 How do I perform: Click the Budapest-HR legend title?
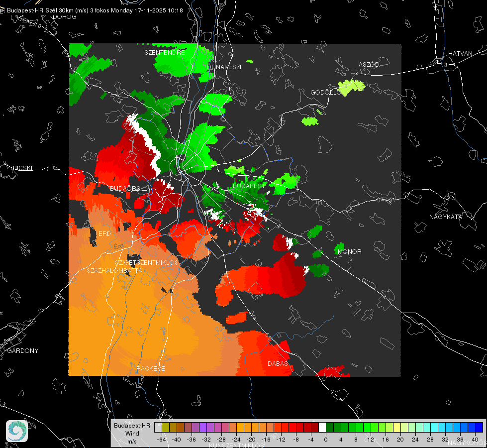[x=132, y=426]
